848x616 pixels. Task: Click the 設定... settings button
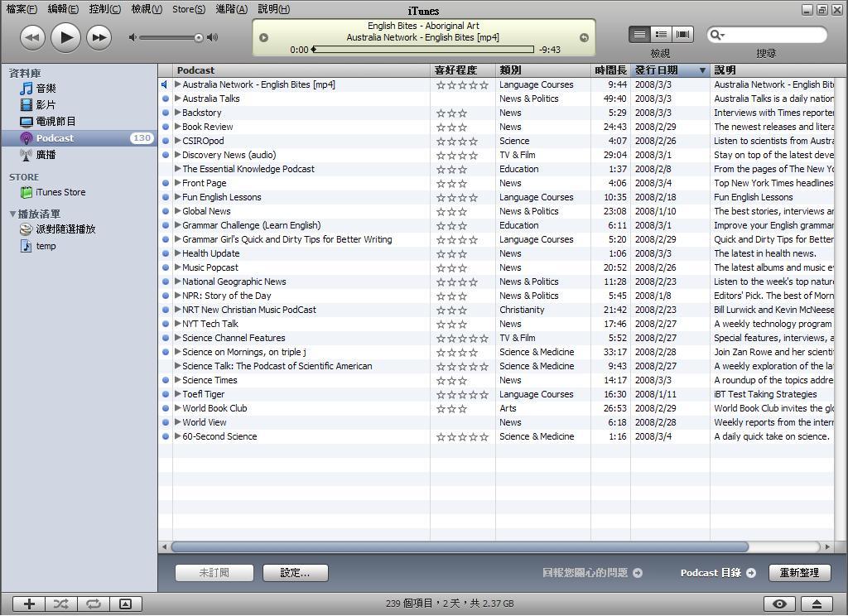(x=296, y=573)
